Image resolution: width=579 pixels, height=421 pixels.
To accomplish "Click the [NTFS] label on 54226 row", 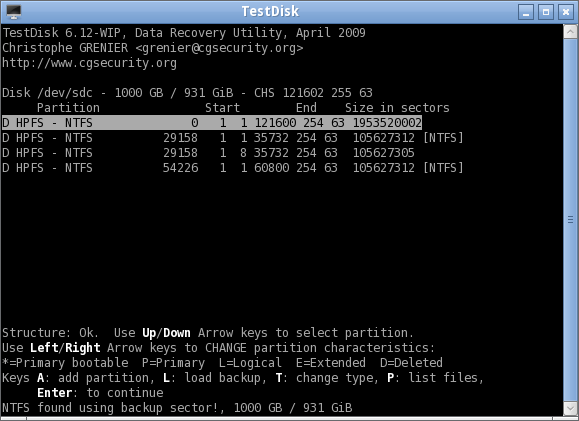I will coord(443,168).
